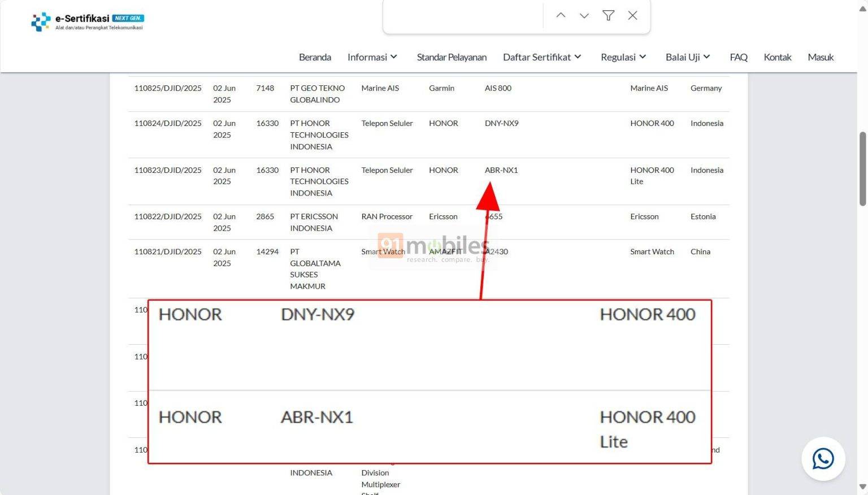Go to the Kontak page

[x=778, y=57]
